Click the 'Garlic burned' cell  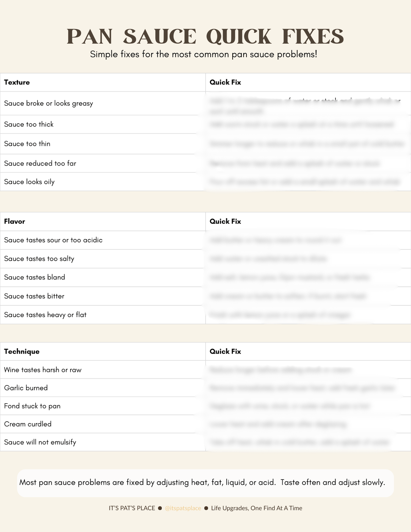26,388
